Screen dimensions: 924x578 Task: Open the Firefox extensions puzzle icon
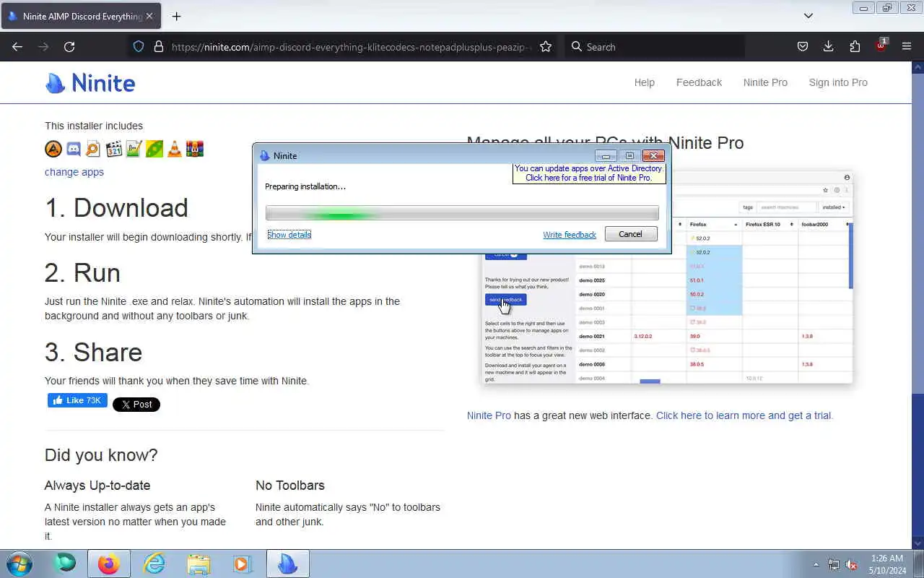(855, 46)
